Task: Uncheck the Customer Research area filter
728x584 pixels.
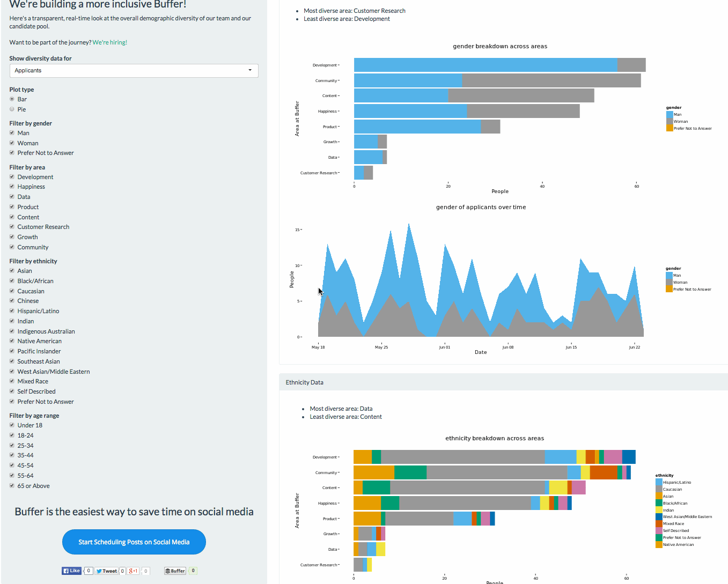Action: [x=12, y=227]
